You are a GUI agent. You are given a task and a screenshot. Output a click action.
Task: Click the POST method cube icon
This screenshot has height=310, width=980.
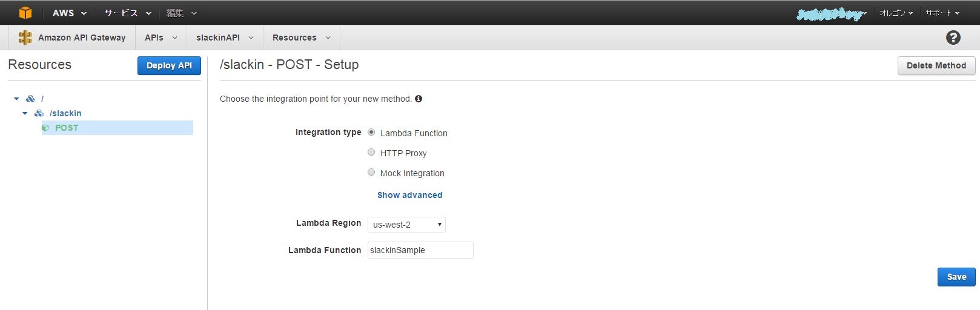click(x=45, y=128)
